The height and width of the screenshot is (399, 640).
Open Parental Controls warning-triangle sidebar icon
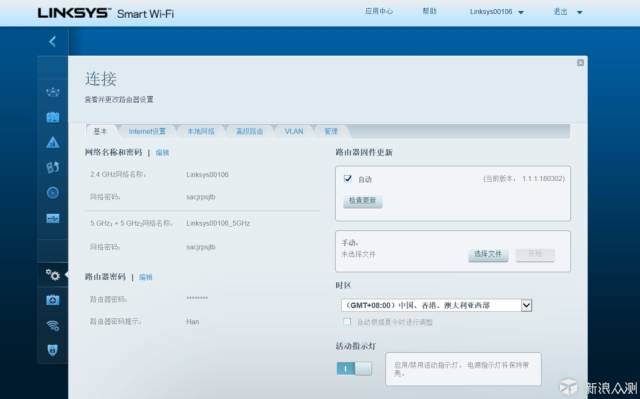click(x=53, y=142)
